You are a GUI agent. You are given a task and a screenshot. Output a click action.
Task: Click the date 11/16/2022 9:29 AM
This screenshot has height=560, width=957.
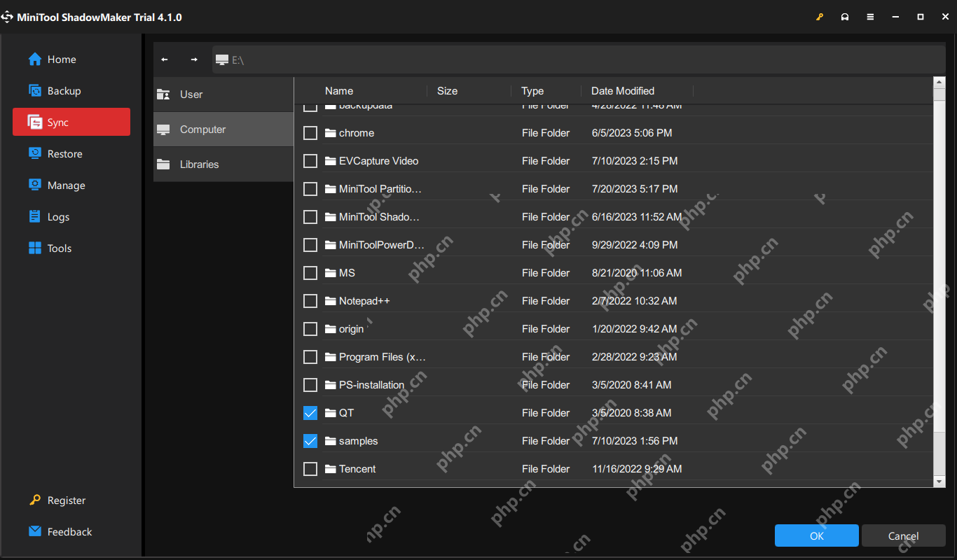(x=637, y=469)
